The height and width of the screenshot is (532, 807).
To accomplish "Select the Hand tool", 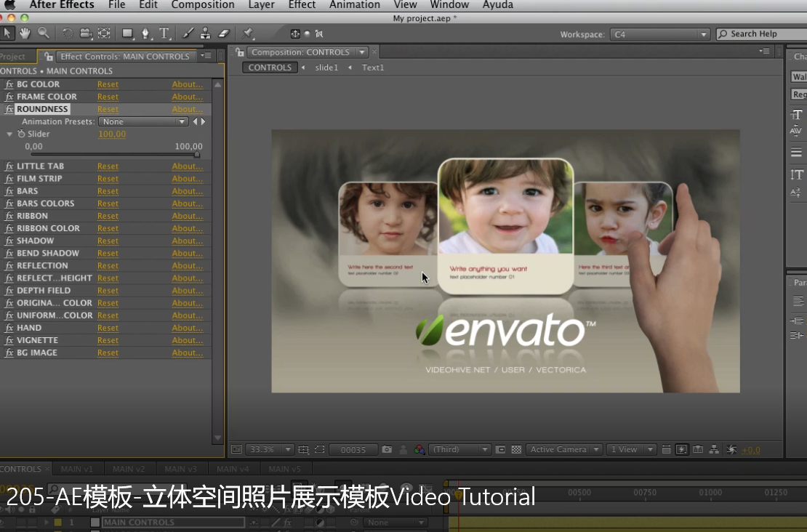I will (x=25, y=33).
